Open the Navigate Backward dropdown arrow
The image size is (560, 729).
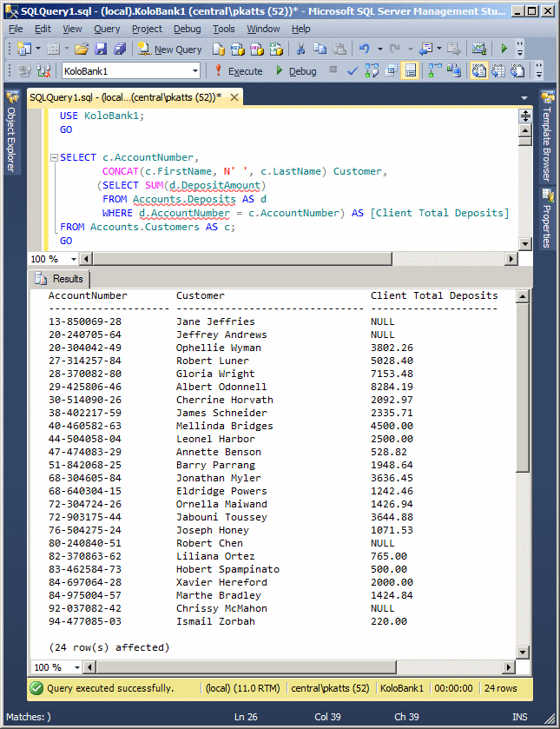439,49
